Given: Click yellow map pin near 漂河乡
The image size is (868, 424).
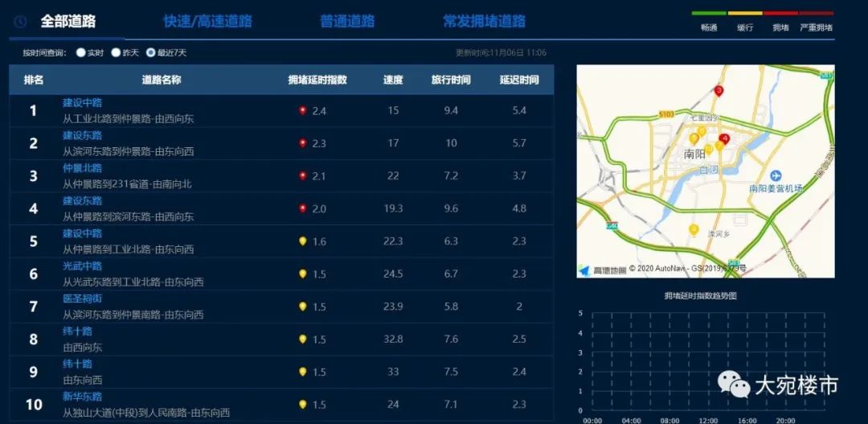Looking at the screenshot, I should pos(694,229).
